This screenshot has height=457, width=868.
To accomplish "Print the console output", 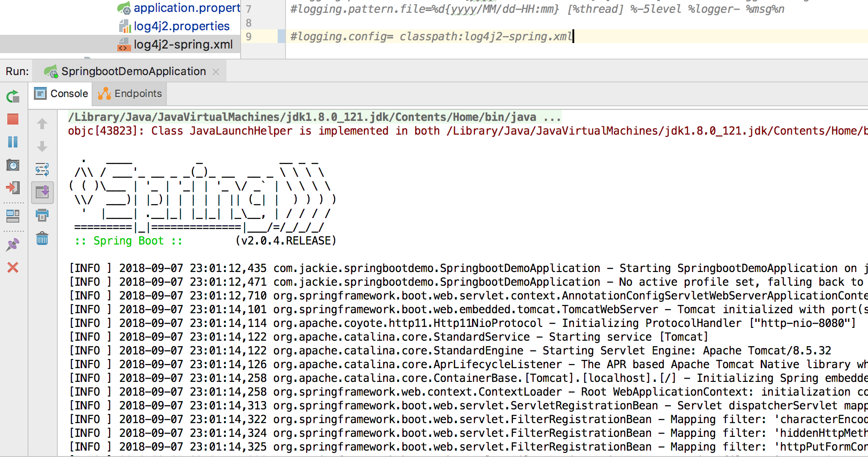I will (x=42, y=215).
